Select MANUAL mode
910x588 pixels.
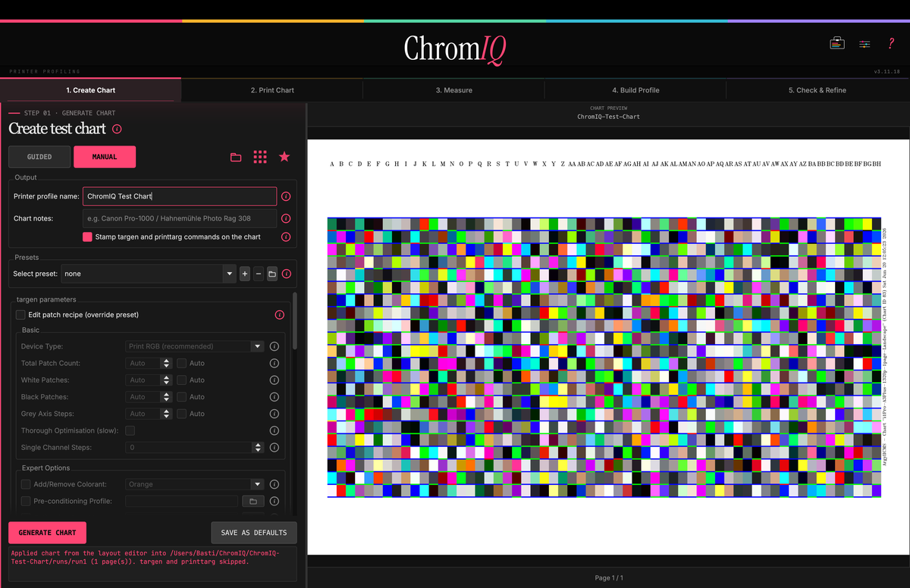pyautogui.click(x=105, y=157)
